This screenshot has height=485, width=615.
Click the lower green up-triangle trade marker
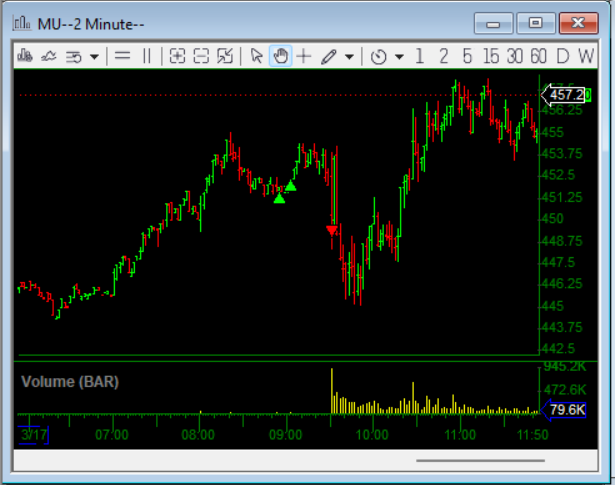[279, 198]
